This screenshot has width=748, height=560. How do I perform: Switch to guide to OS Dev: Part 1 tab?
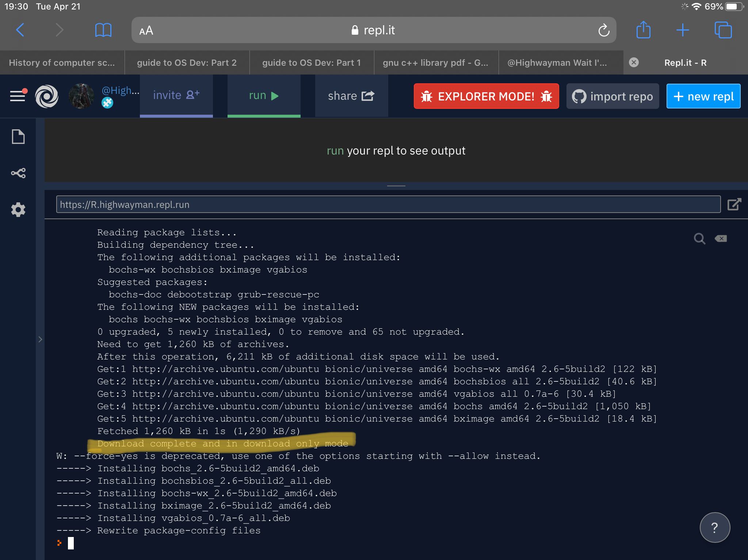coord(312,62)
